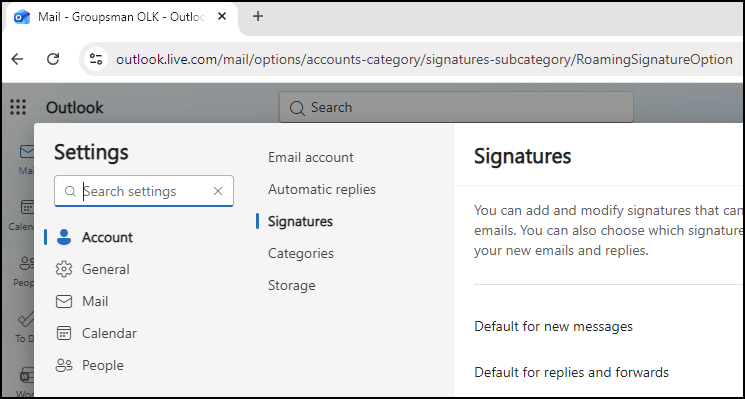This screenshot has height=399, width=745.
Task: Open the Automatic replies subcategory
Action: (x=322, y=189)
